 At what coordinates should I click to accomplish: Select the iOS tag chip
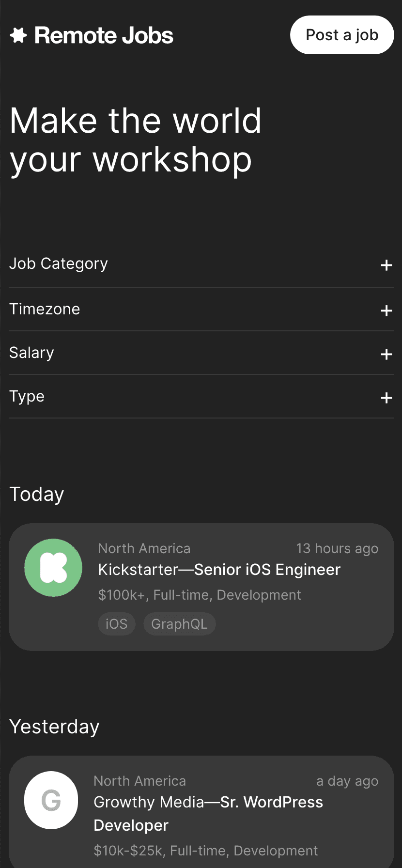point(117,624)
